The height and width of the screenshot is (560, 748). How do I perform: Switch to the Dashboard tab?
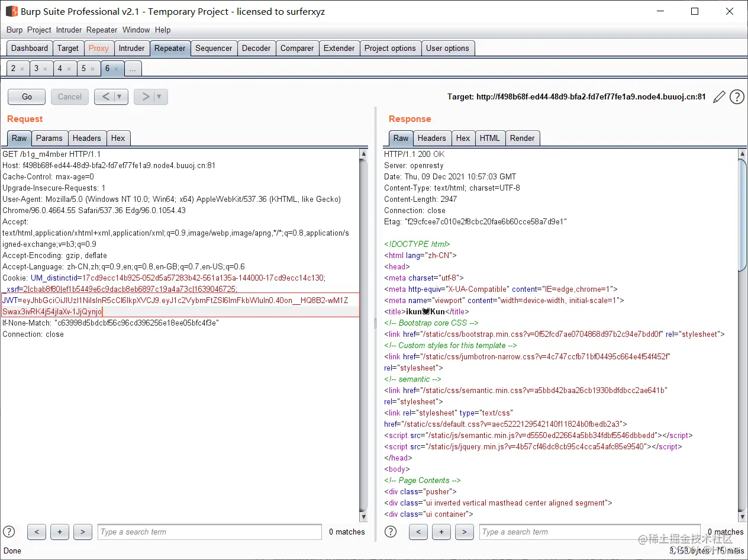coord(30,48)
